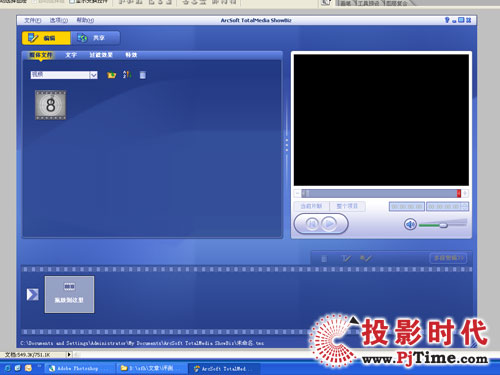This screenshot has width=500, height=375.
Task: Click the play button in preview
Action: click(x=329, y=224)
